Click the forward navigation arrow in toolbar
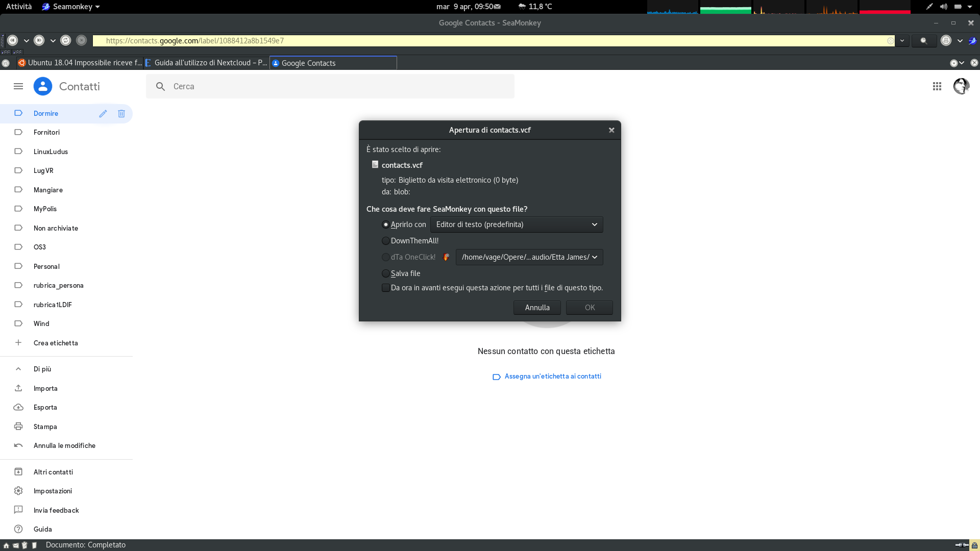 click(x=39, y=40)
